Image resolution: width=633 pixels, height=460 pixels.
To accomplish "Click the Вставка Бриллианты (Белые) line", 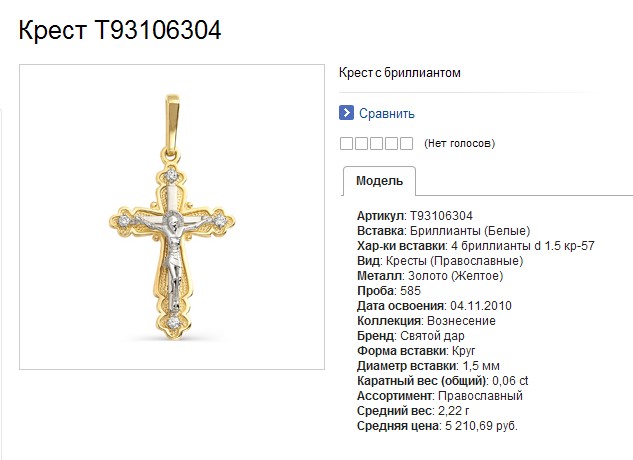I will tap(443, 231).
